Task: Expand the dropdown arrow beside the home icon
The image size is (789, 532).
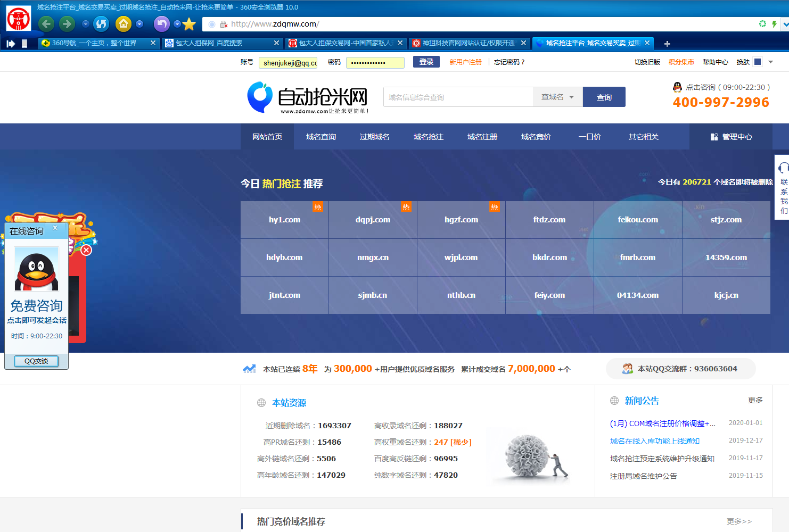Action: tap(139, 24)
